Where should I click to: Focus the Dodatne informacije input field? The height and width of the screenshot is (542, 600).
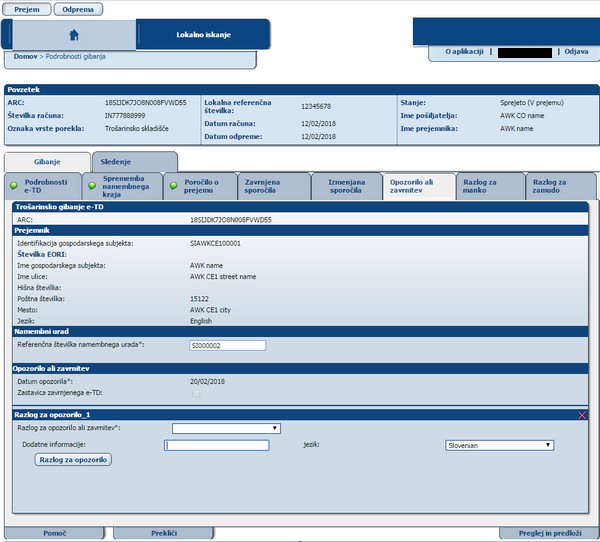tap(217, 445)
